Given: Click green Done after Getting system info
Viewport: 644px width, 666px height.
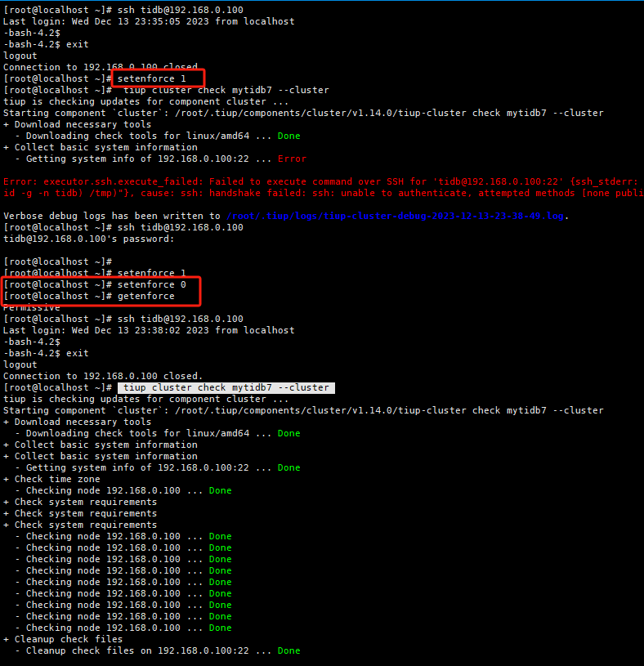Looking at the screenshot, I should tap(288, 467).
